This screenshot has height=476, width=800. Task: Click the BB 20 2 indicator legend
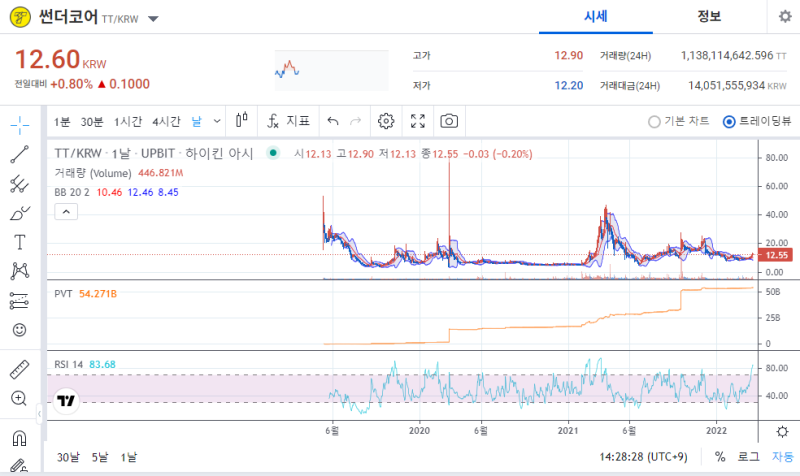72,192
